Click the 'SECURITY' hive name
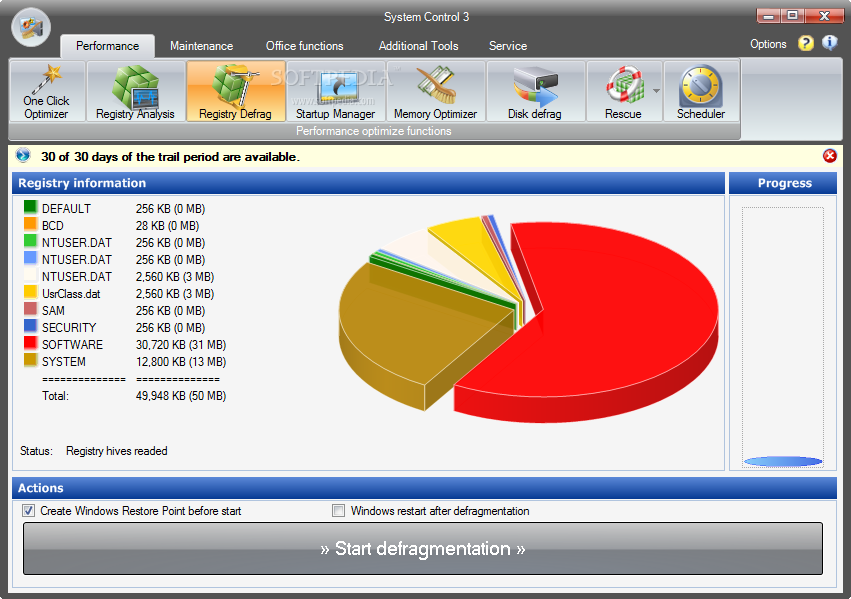The image size is (851, 599). click(x=69, y=328)
